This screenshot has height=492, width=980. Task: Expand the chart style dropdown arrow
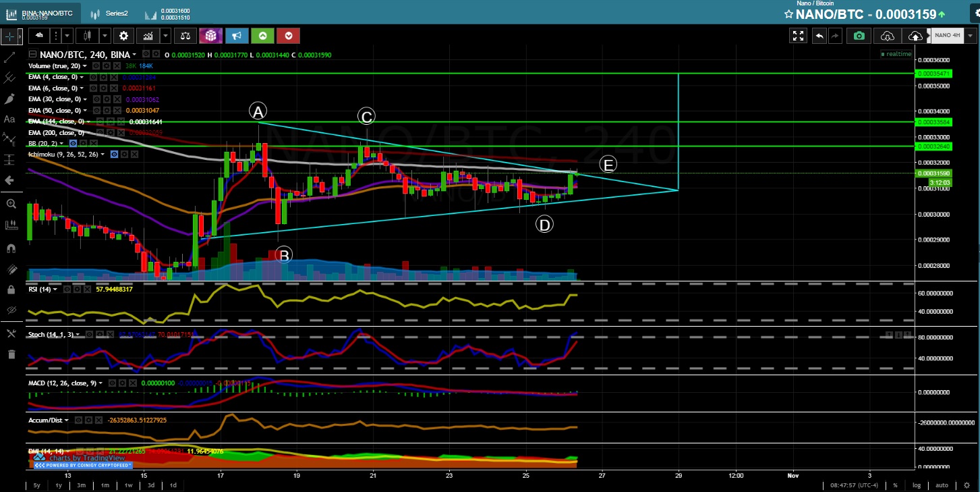[x=105, y=36]
